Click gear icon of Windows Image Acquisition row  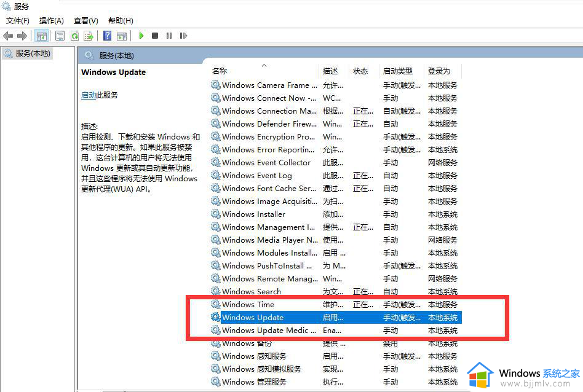(216, 201)
